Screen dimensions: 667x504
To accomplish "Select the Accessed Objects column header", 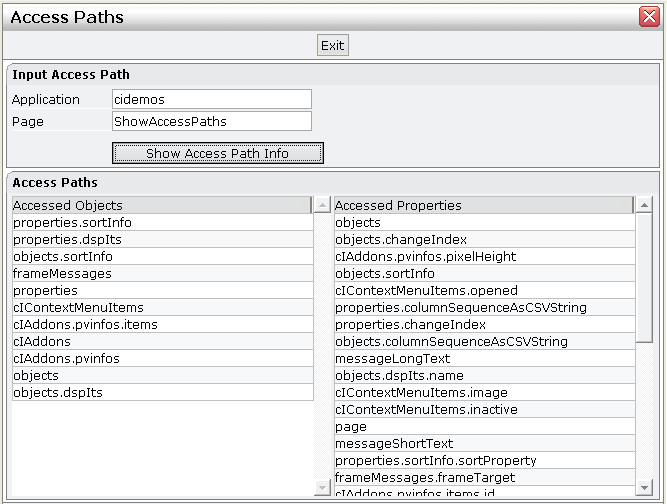I will click(161, 205).
